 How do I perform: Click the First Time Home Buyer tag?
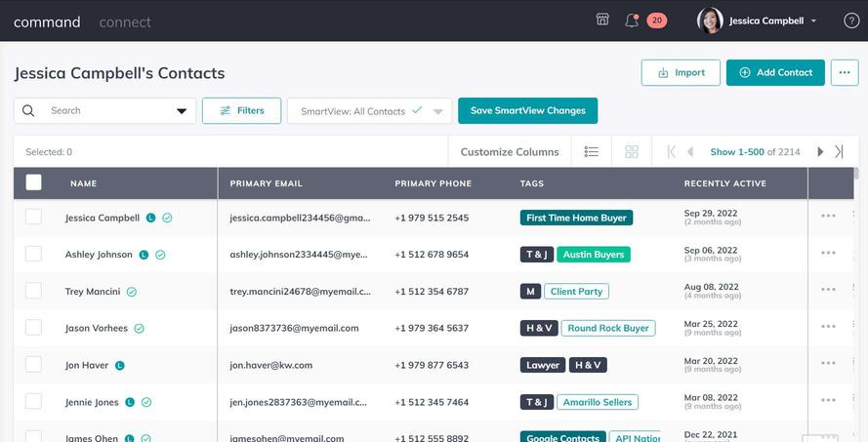[576, 218]
